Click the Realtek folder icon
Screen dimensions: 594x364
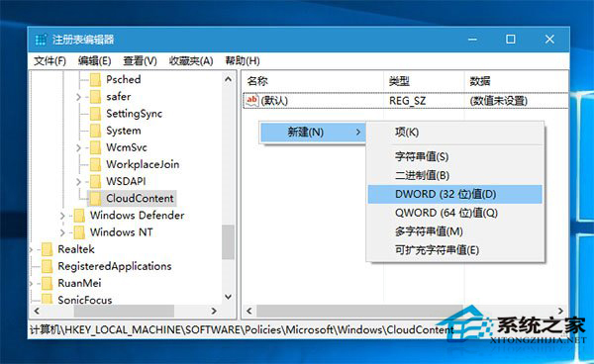pos(47,249)
